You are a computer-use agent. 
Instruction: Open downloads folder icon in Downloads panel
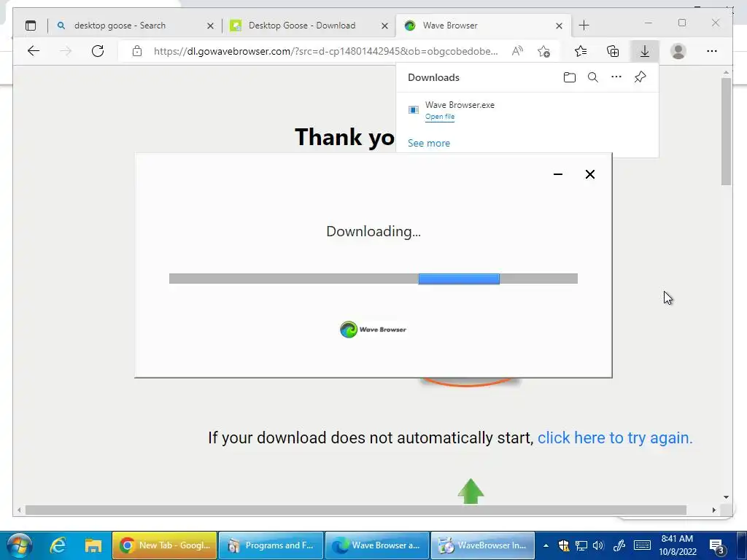(569, 77)
